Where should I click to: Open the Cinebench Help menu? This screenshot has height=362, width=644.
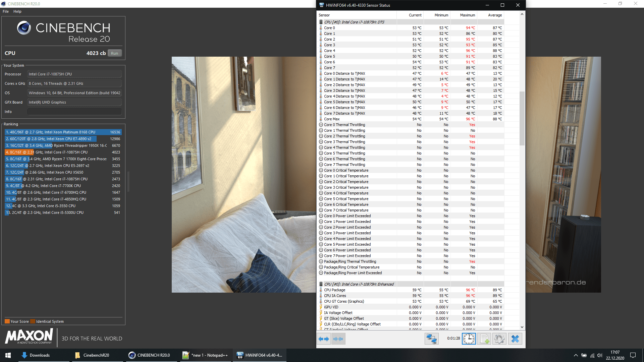tap(17, 11)
